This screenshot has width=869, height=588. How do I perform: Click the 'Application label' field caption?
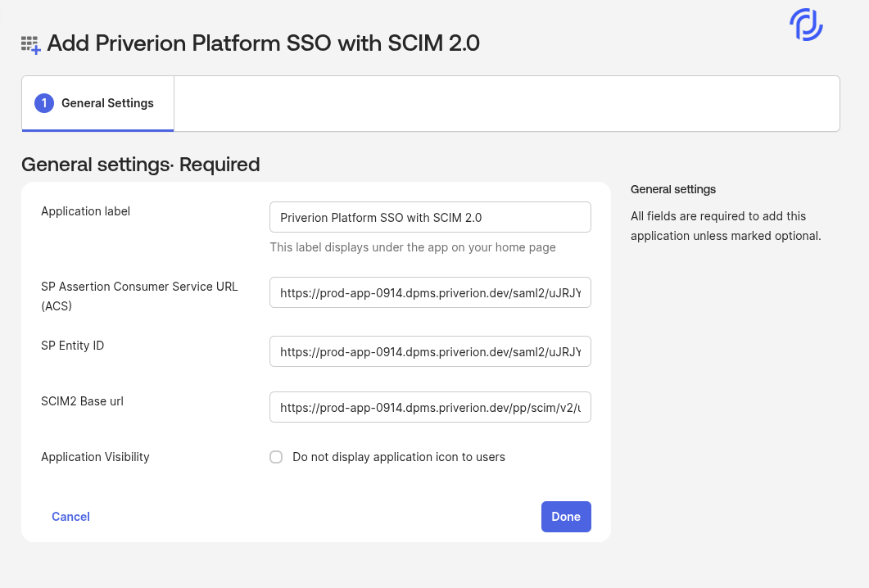pos(85,211)
